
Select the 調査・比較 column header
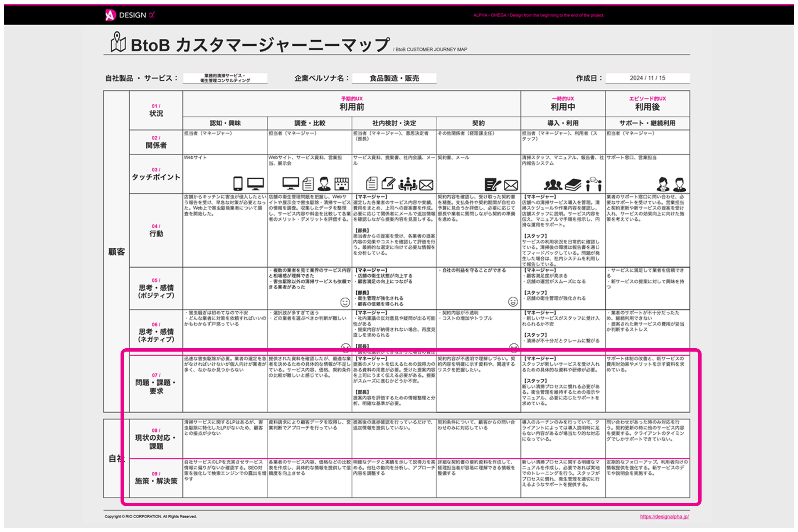pyautogui.click(x=310, y=123)
